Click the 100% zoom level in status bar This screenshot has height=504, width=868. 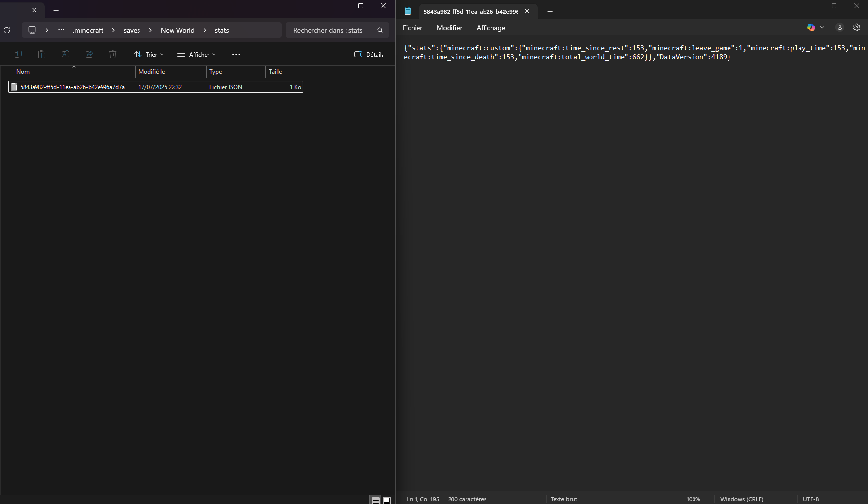coord(694,499)
